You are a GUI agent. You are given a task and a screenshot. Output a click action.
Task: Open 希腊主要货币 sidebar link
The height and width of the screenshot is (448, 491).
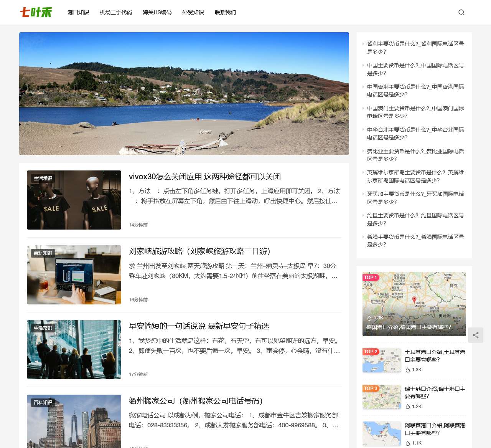coord(415,241)
